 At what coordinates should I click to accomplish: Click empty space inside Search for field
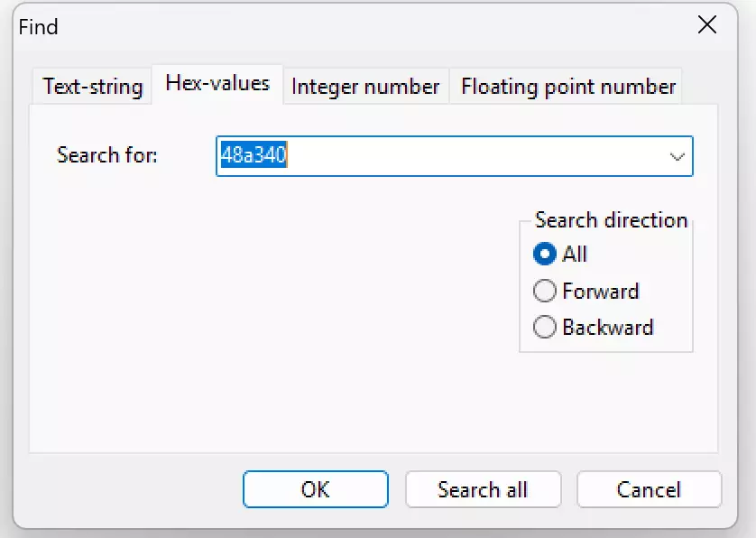(469, 156)
